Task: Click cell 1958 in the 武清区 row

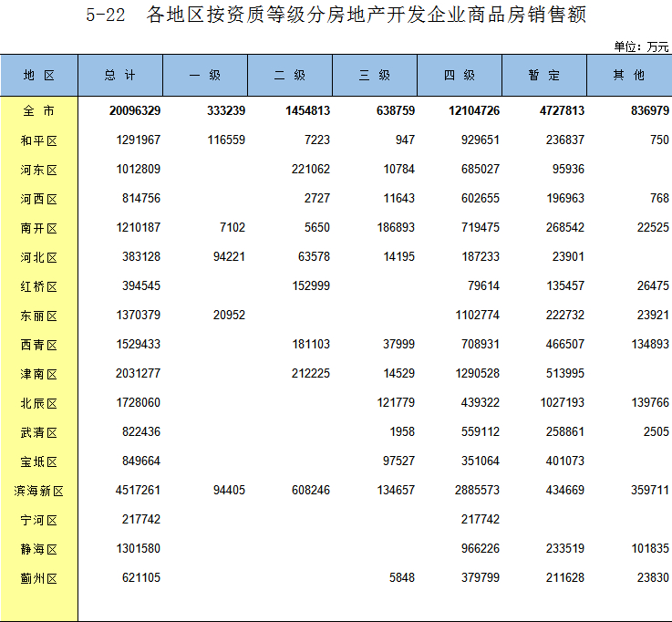Action: point(402,431)
